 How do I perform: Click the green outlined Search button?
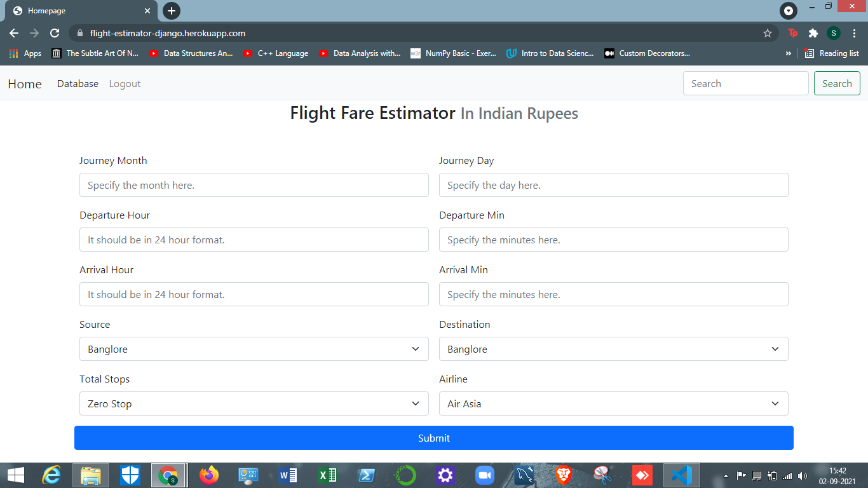[x=837, y=83]
